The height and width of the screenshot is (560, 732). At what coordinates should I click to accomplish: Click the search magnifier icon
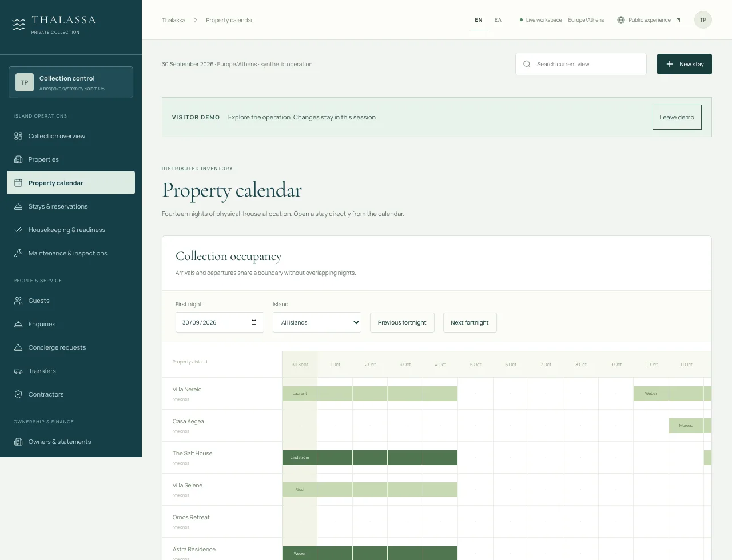coord(527,64)
